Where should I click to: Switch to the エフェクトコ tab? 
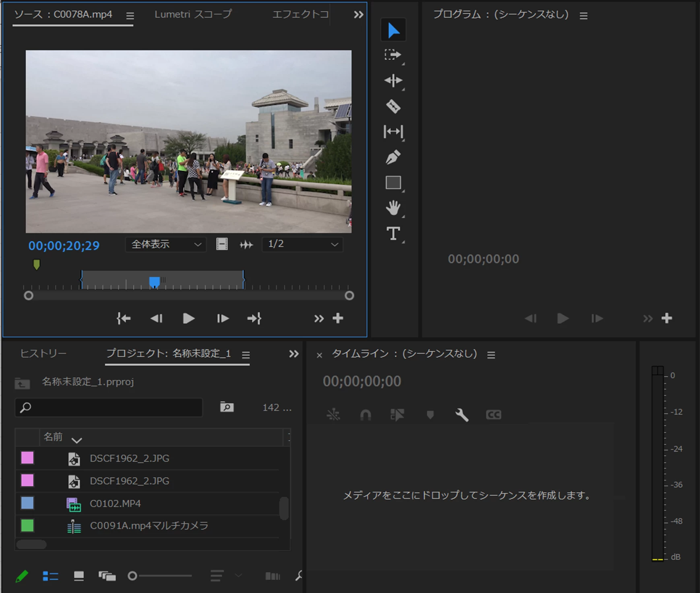tap(300, 14)
